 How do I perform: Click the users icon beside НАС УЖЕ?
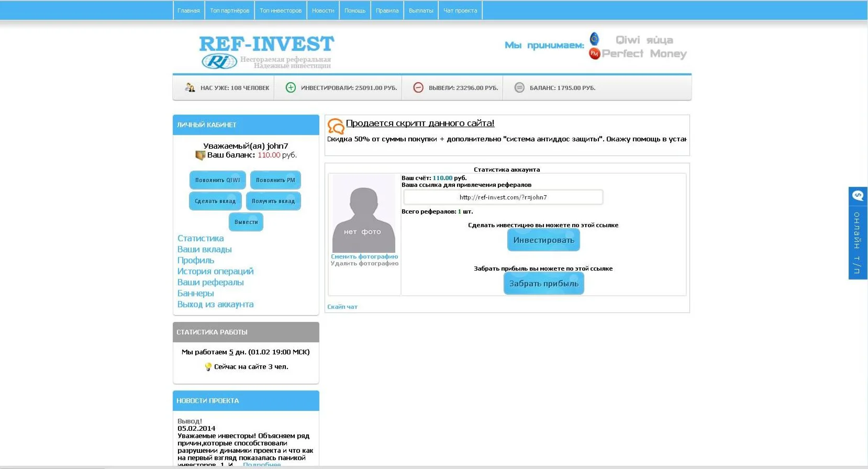pos(190,87)
